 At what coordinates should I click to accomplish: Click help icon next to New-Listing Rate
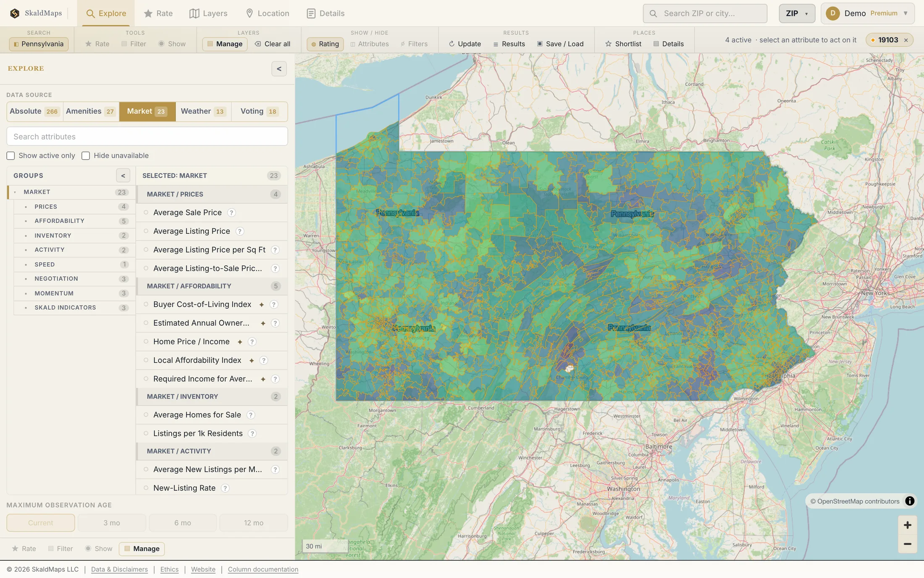225,488
